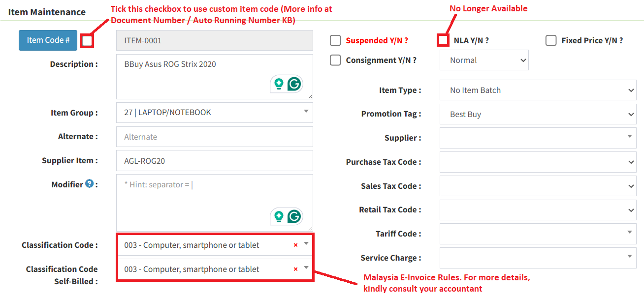Clear Classification Code Self-Billed red x
The width and height of the screenshot is (644, 298).
tap(295, 269)
